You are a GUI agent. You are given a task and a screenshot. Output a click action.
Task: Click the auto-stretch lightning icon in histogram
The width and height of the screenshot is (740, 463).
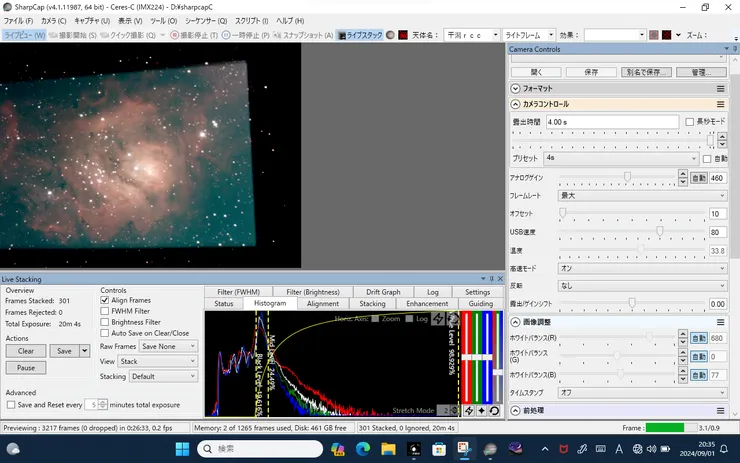coord(438,319)
